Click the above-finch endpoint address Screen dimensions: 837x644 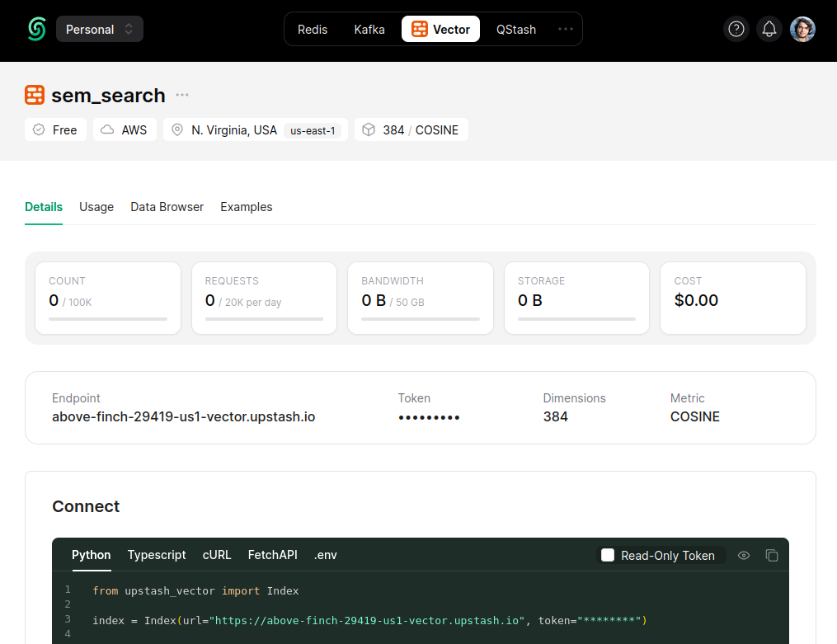(x=183, y=416)
